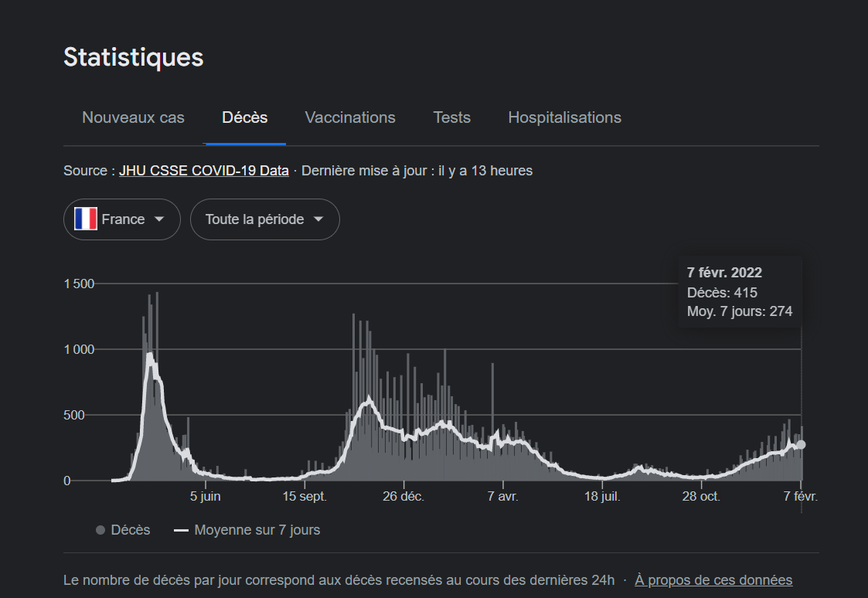Click the 26 déc. date label on axis
This screenshot has width=868, height=598.
403,497
